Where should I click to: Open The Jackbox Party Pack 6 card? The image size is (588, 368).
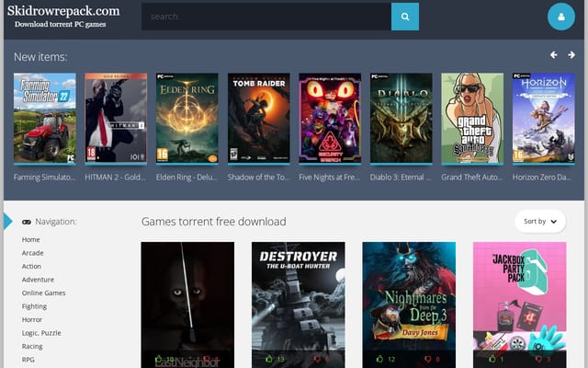pos(520,305)
